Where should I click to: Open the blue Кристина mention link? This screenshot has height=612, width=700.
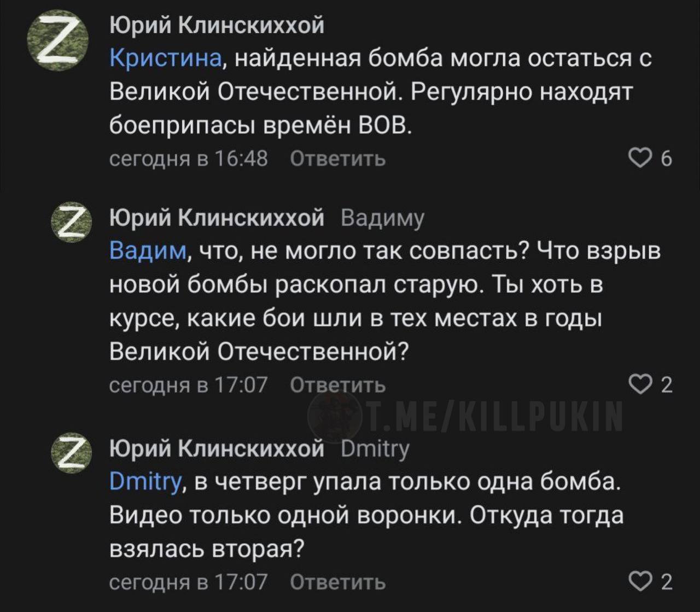tap(166, 58)
